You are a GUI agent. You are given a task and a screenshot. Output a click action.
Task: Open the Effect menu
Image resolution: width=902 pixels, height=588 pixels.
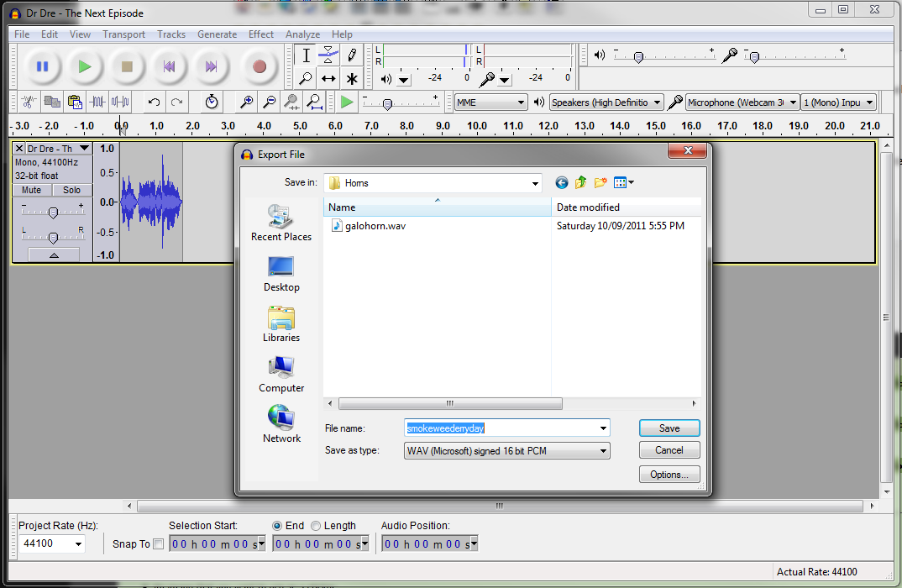pos(261,34)
